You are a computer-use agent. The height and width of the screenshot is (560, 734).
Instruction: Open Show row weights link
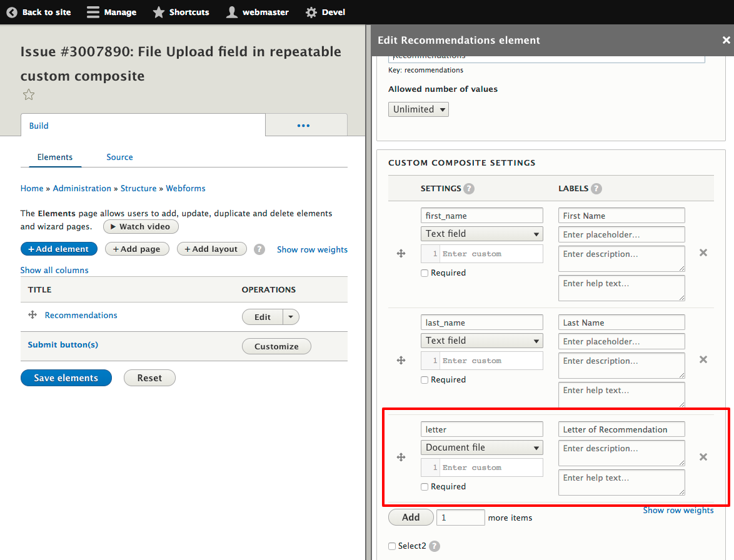[678, 510]
